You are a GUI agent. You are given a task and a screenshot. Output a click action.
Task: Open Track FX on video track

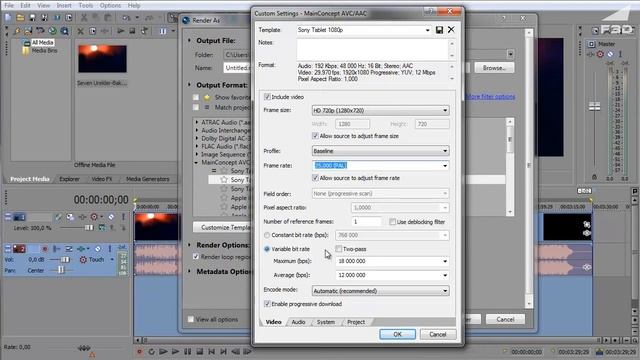(82, 217)
